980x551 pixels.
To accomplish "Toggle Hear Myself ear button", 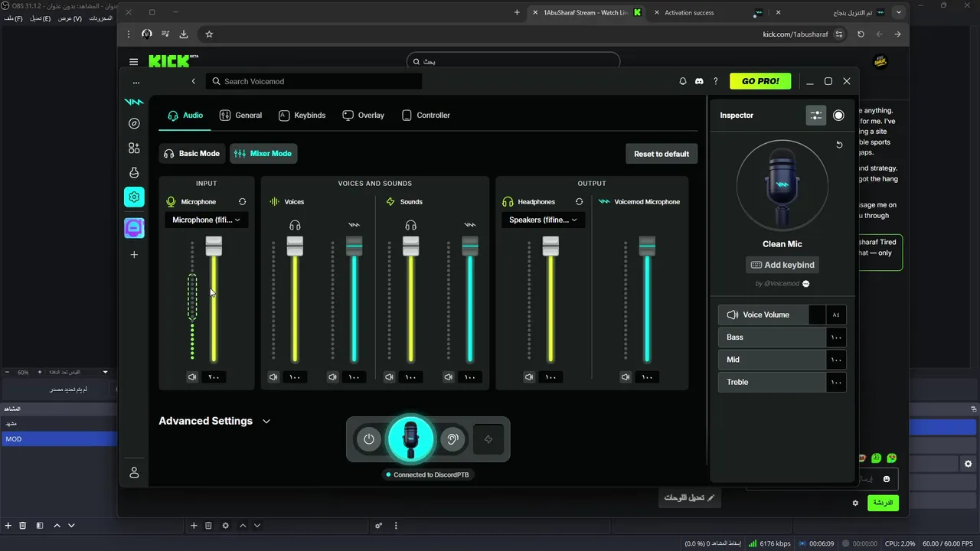I will (452, 439).
